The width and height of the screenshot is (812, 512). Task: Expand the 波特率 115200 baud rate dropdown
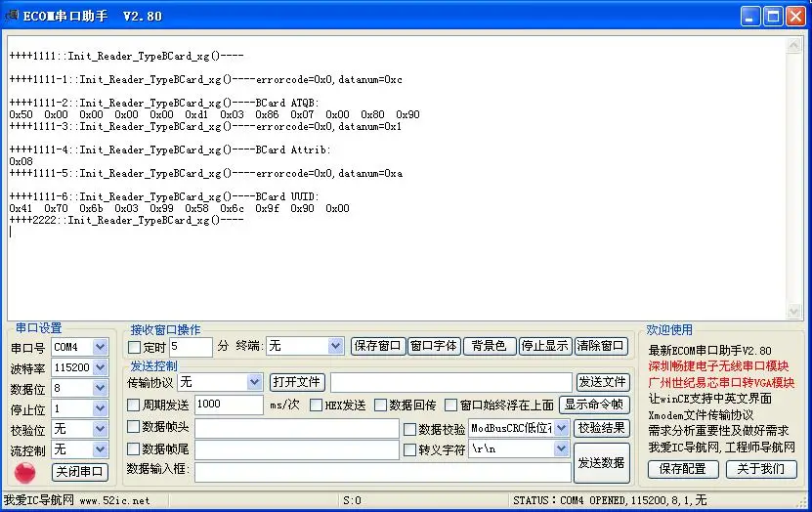pos(101,367)
